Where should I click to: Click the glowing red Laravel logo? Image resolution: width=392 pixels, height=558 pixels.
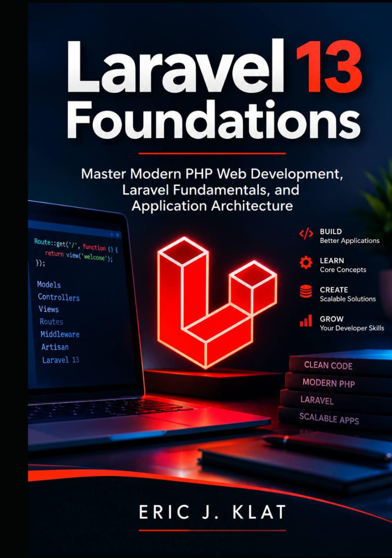(217, 303)
